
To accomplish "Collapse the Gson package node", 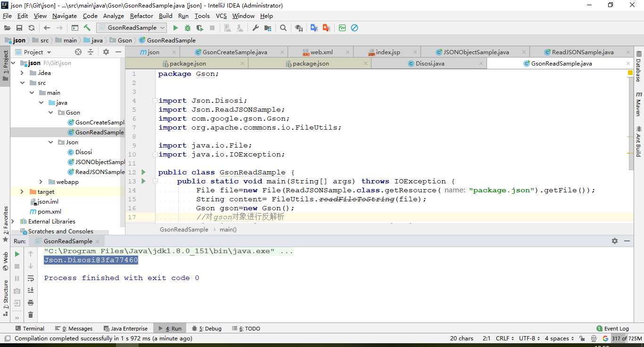I will point(51,113).
